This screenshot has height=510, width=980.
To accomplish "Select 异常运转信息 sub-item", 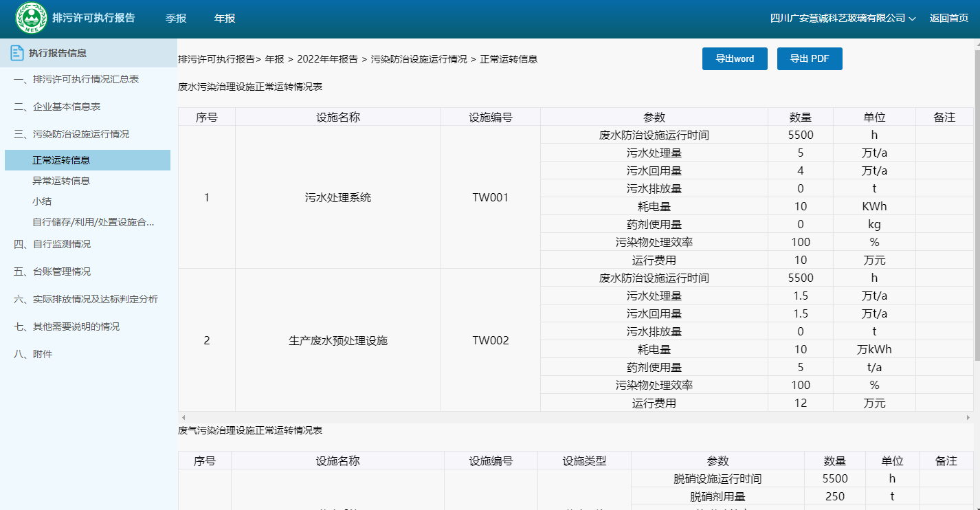I will [x=61, y=181].
